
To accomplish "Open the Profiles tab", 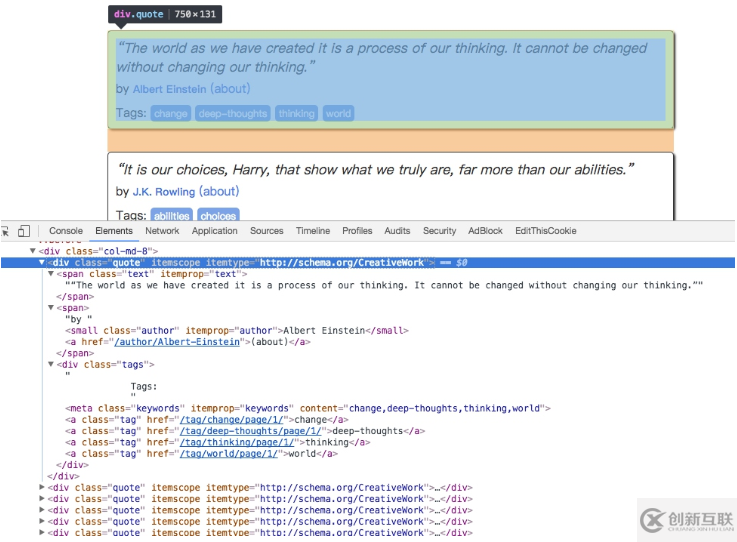I will tap(357, 231).
